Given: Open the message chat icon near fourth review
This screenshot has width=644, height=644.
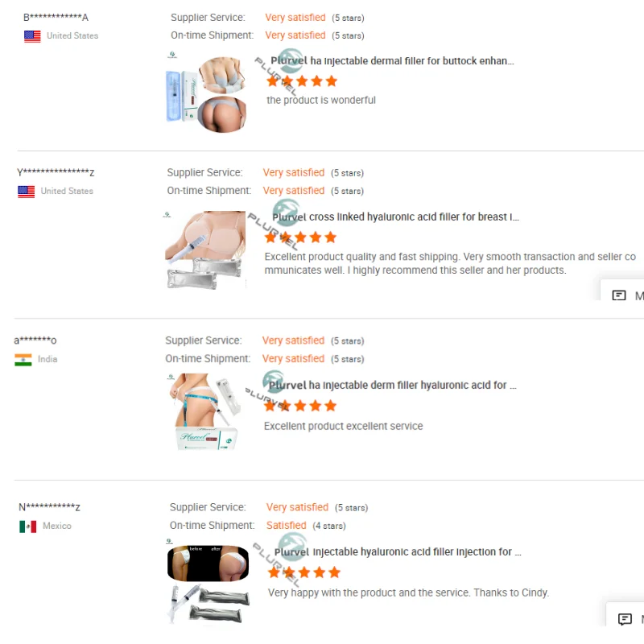Looking at the screenshot, I should pyautogui.click(x=625, y=618).
